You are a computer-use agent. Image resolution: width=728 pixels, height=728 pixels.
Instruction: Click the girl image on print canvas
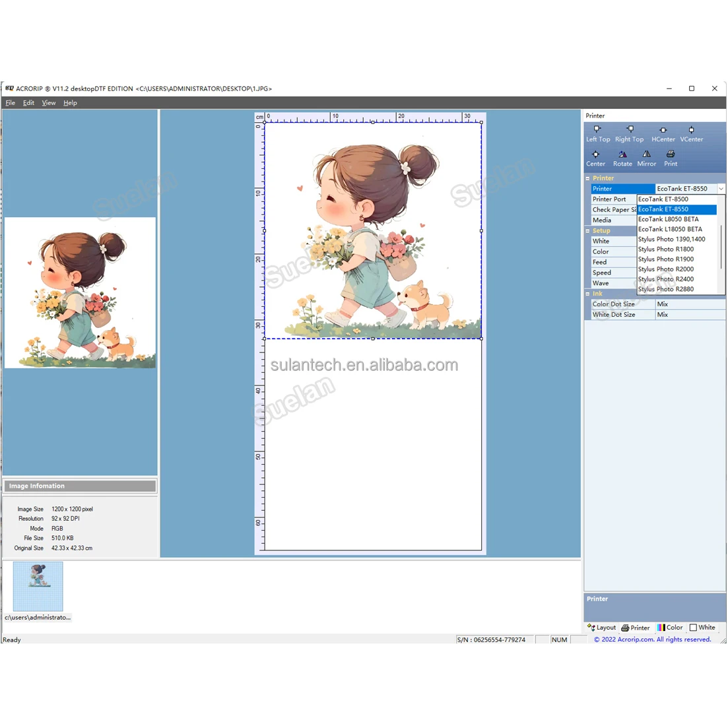373,231
